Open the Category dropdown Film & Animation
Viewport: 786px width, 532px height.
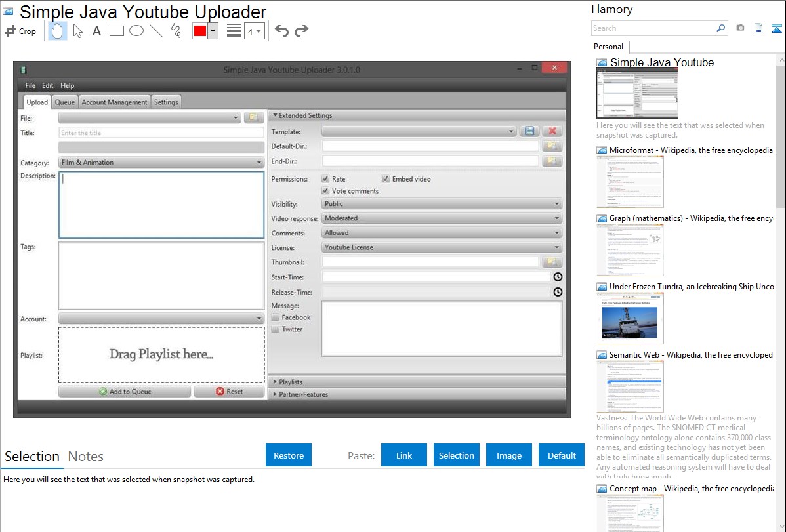pos(161,163)
